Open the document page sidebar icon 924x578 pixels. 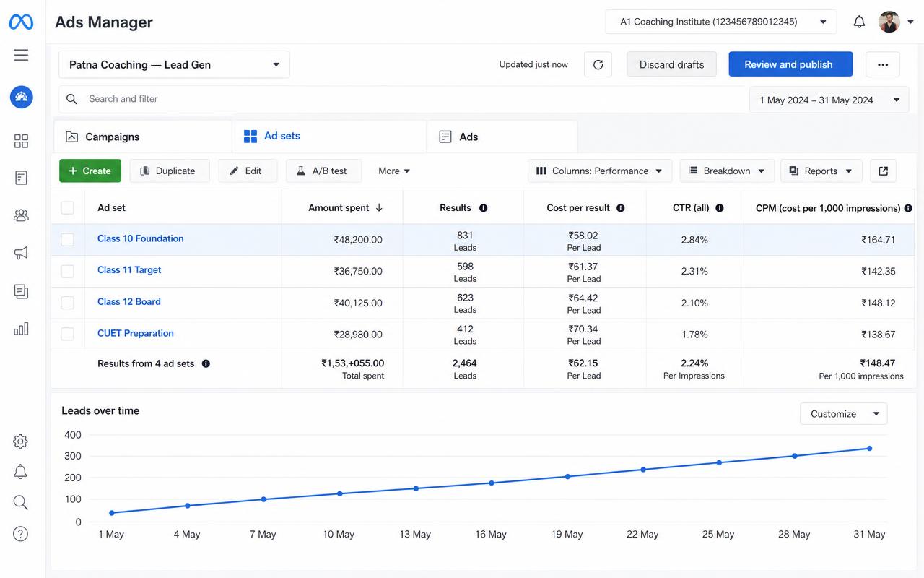[21, 178]
